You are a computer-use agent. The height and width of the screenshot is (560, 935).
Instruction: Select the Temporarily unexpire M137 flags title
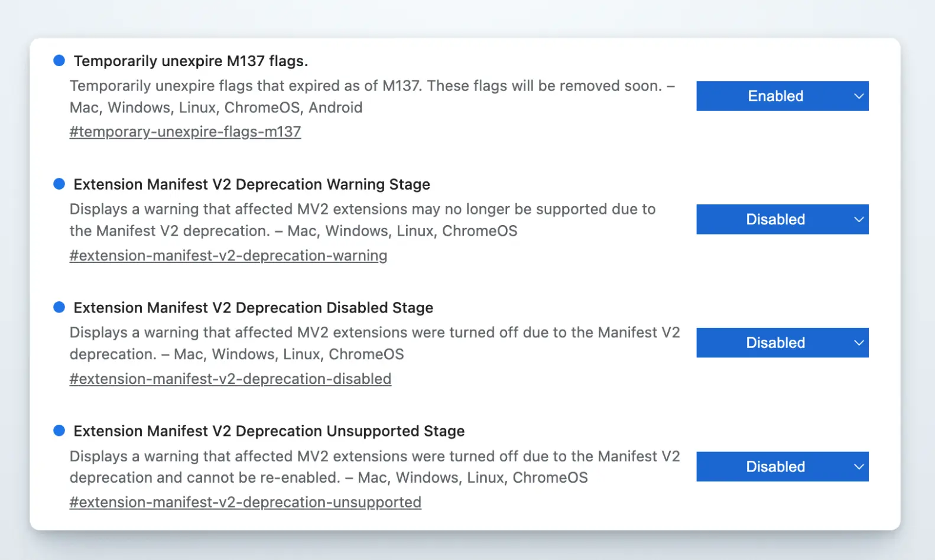(x=190, y=60)
